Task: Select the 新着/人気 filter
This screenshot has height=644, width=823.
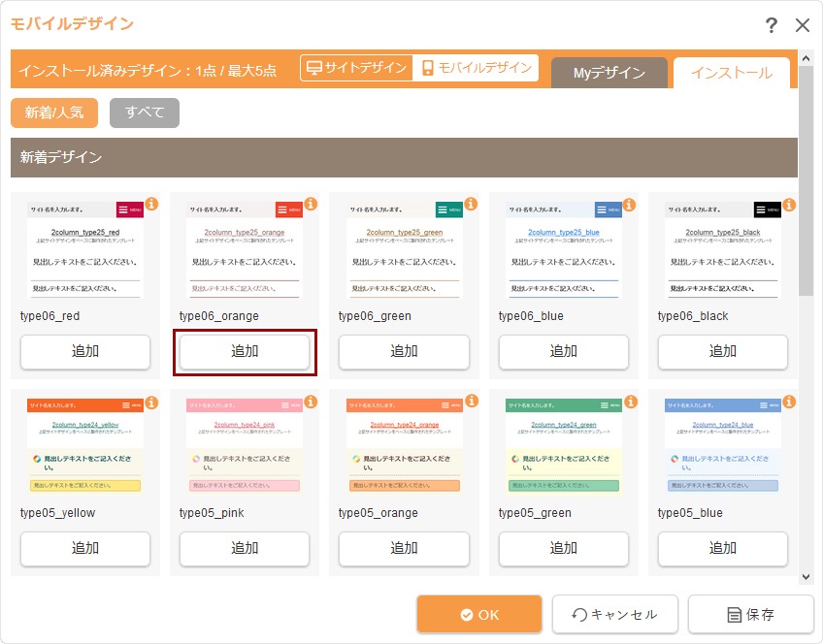Action: [54, 113]
